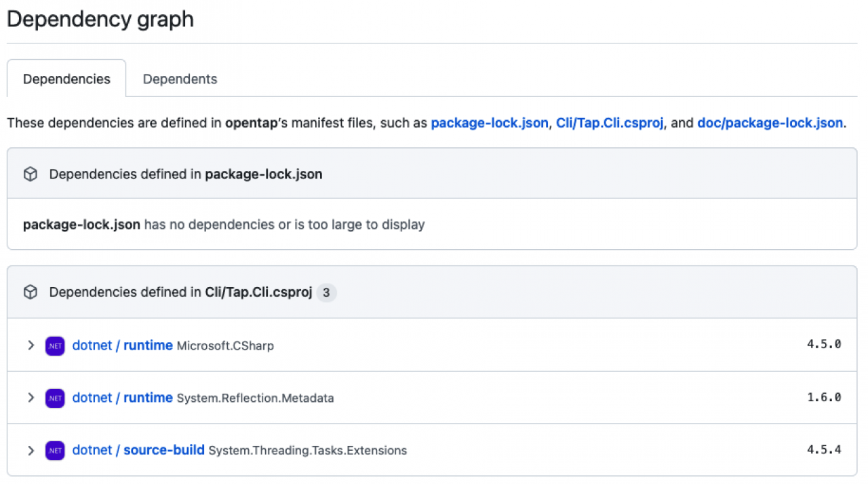Image resolution: width=868 pixels, height=484 pixels.
Task: Open dotnet / runtime link for System.Reflection.Metadata
Action: 122,397
